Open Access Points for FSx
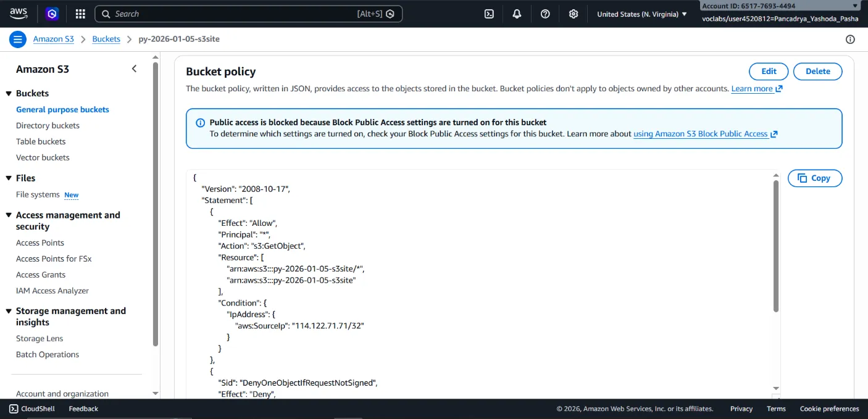Viewport: 868px width, 419px height. 54,259
